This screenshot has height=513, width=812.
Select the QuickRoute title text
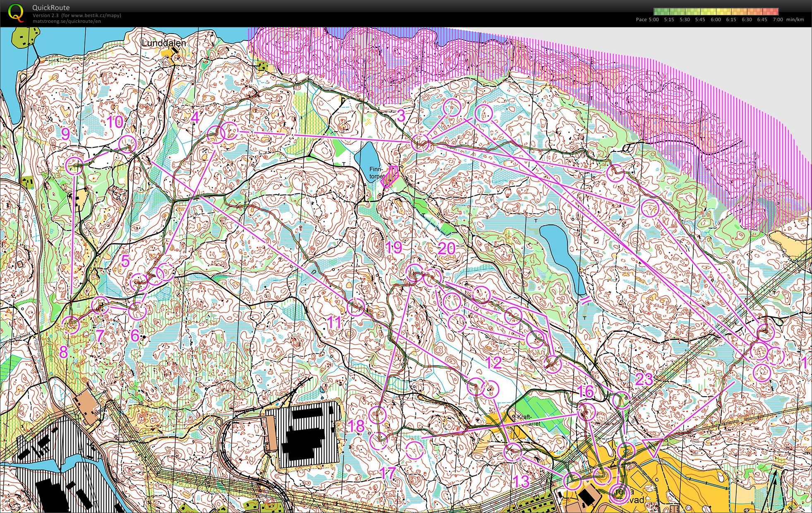pos(51,7)
